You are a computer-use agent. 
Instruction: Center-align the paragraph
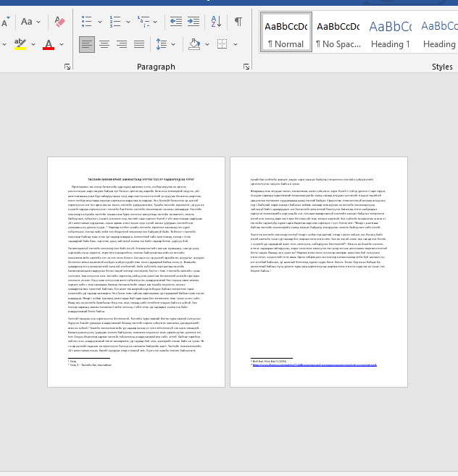(x=104, y=45)
